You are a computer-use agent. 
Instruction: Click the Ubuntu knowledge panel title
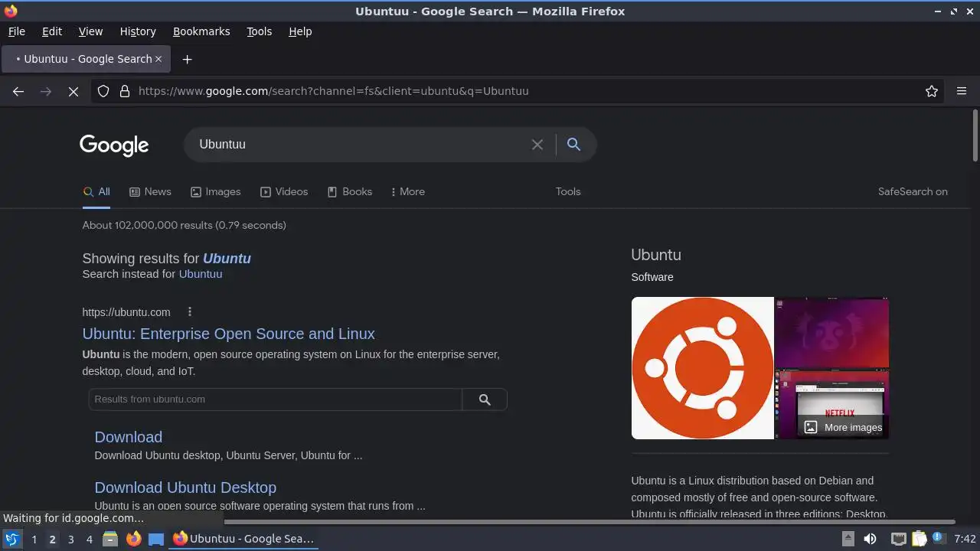click(x=656, y=255)
